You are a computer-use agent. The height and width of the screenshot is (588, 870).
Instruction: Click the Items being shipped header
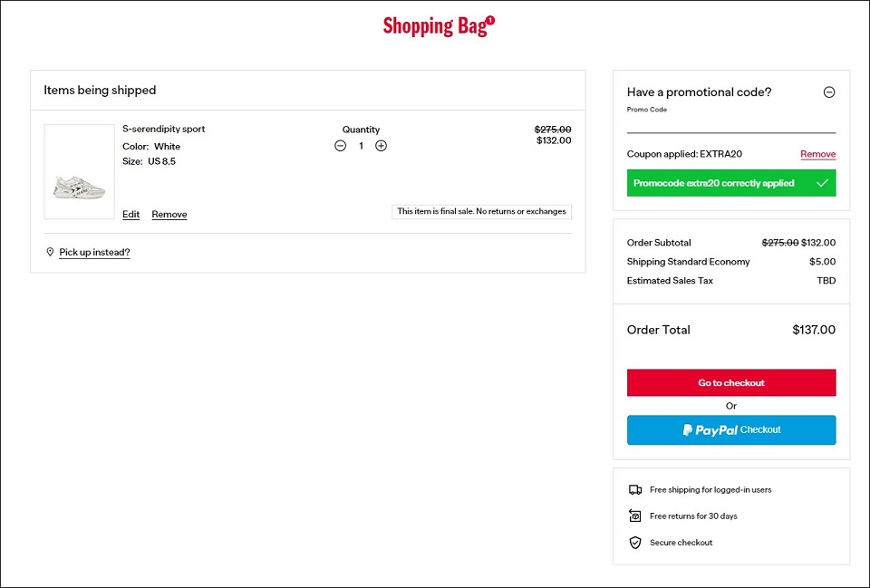click(x=100, y=90)
